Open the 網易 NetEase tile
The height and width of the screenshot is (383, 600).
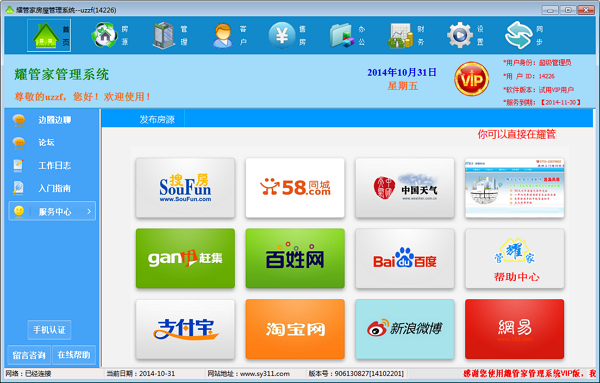pos(515,329)
